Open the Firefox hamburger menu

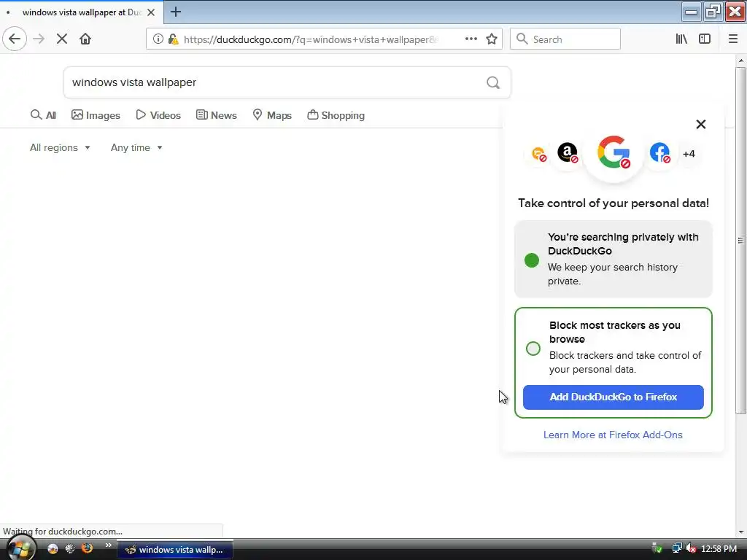tap(733, 39)
